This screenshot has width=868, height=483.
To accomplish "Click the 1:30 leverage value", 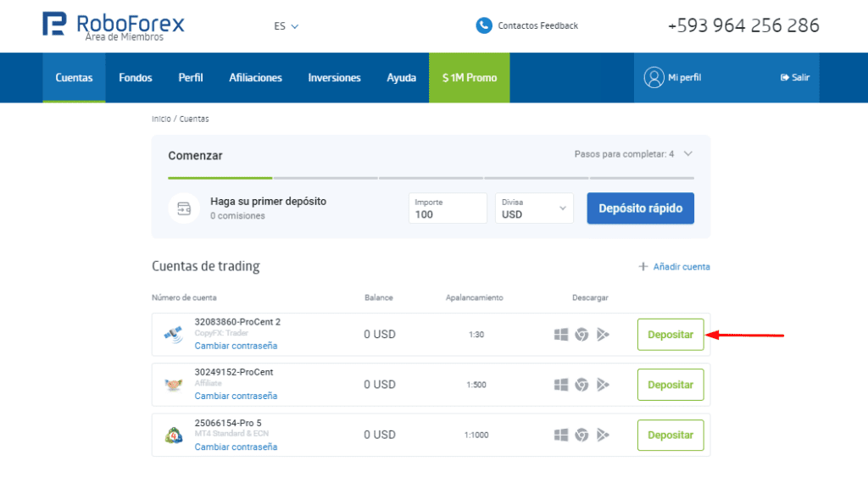I will 476,335.
